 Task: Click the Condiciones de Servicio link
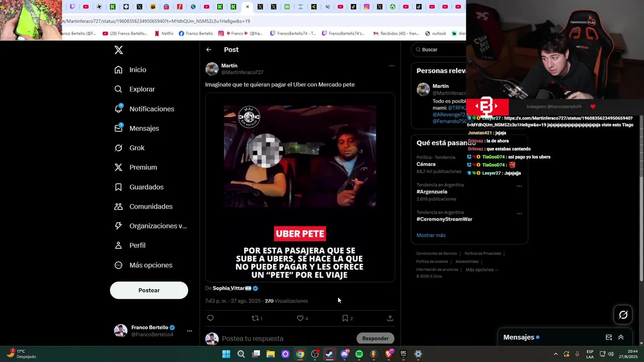pos(436,253)
